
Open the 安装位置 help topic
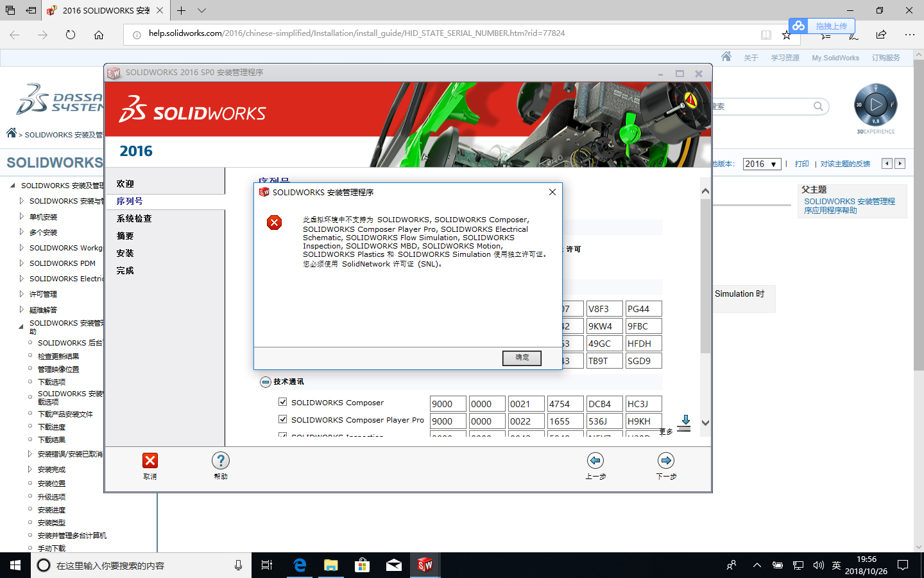51,484
